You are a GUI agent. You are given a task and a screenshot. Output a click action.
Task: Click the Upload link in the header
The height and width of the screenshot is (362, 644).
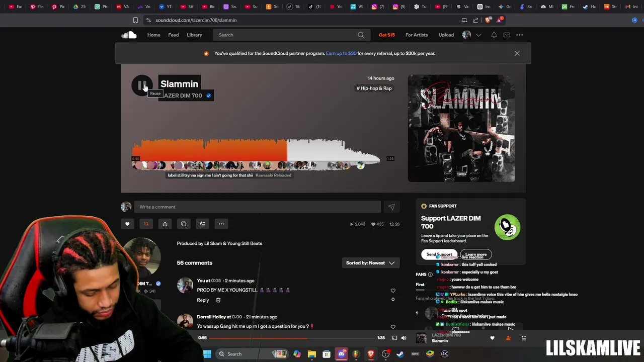click(446, 35)
